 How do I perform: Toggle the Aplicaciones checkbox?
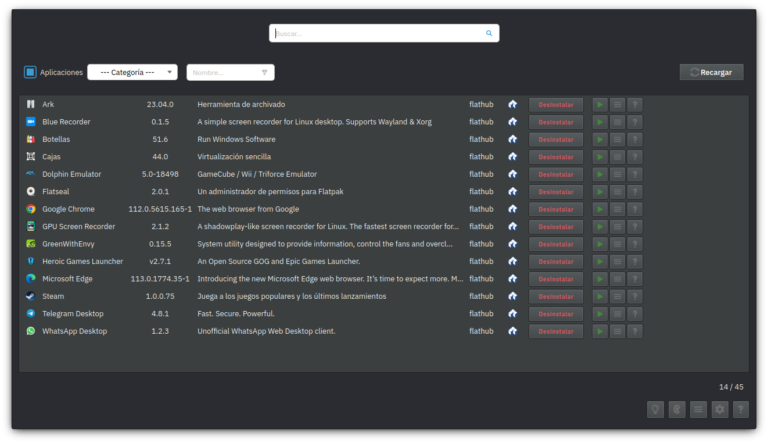click(30, 72)
